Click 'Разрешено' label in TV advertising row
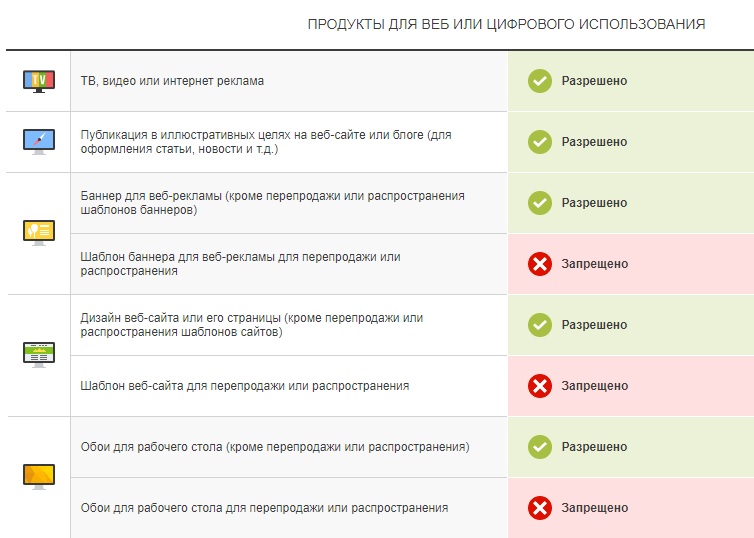This screenshot has width=754, height=538. click(x=594, y=81)
